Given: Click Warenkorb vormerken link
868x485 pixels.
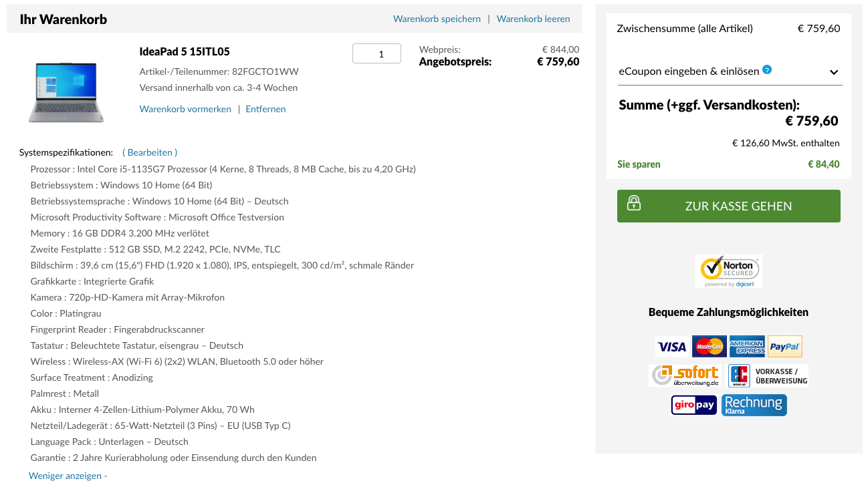Looking at the screenshot, I should (185, 109).
